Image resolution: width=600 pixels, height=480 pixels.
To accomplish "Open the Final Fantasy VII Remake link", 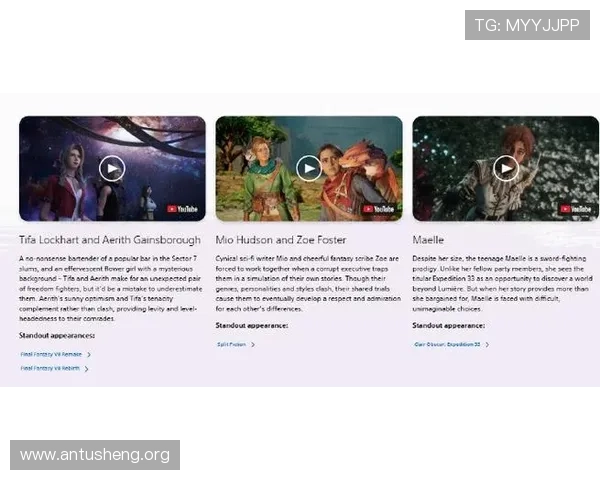I will [x=50, y=354].
